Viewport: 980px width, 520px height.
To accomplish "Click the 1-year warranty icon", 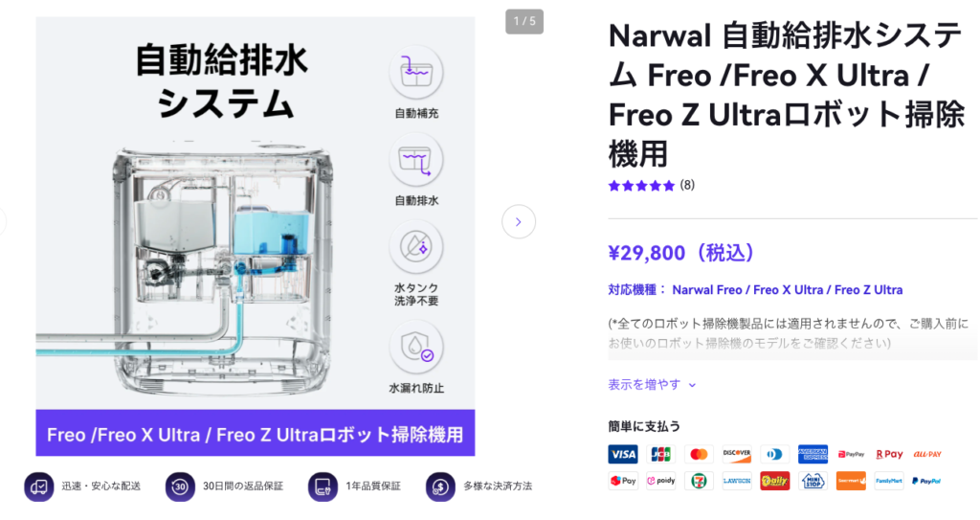I will click(x=323, y=486).
